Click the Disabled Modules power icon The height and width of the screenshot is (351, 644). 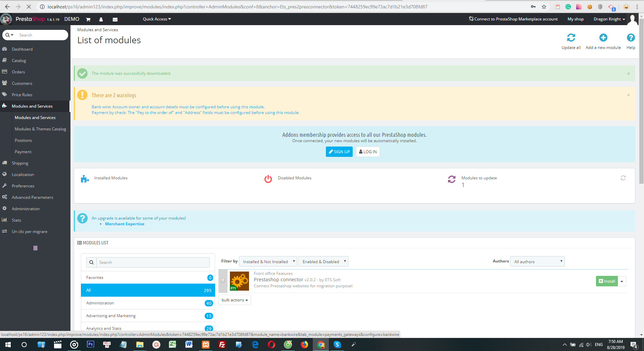[268, 179]
